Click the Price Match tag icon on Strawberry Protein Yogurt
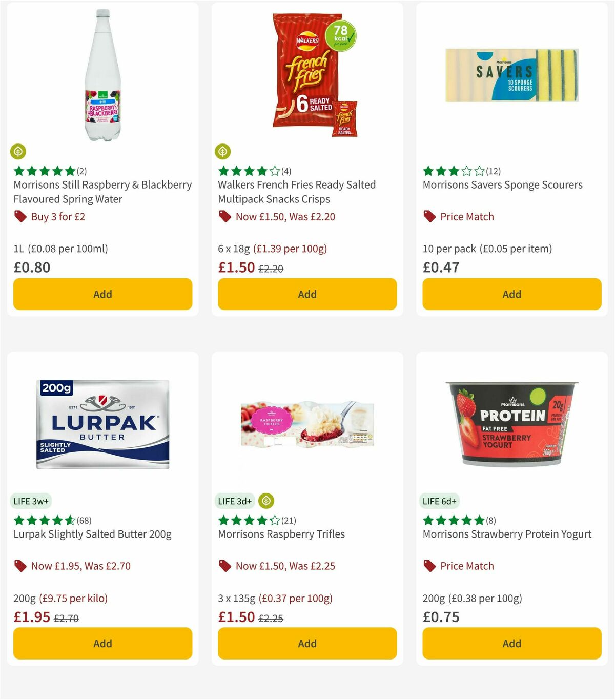 pos(429,566)
